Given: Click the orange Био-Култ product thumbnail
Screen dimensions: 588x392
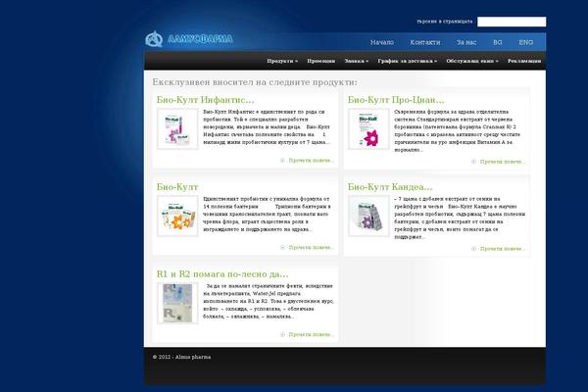Looking at the screenshot, I should (x=177, y=216).
